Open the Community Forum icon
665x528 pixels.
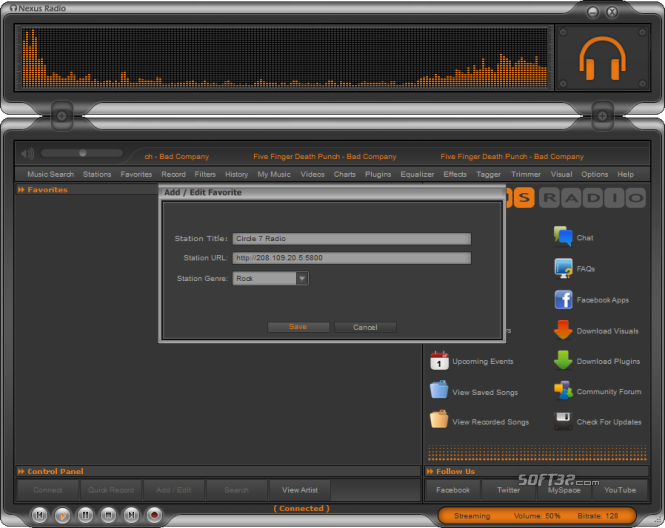(563, 391)
